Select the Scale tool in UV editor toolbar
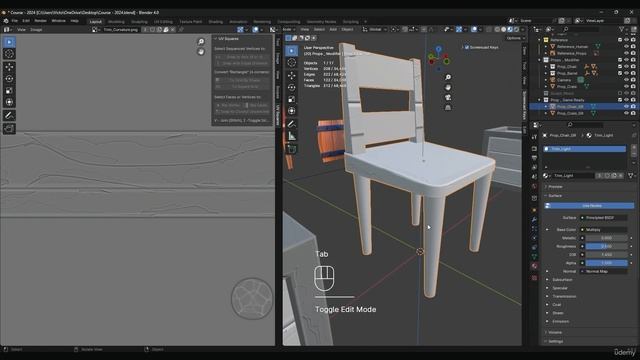The height and width of the screenshot is (360, 640). tap(9, 90)
